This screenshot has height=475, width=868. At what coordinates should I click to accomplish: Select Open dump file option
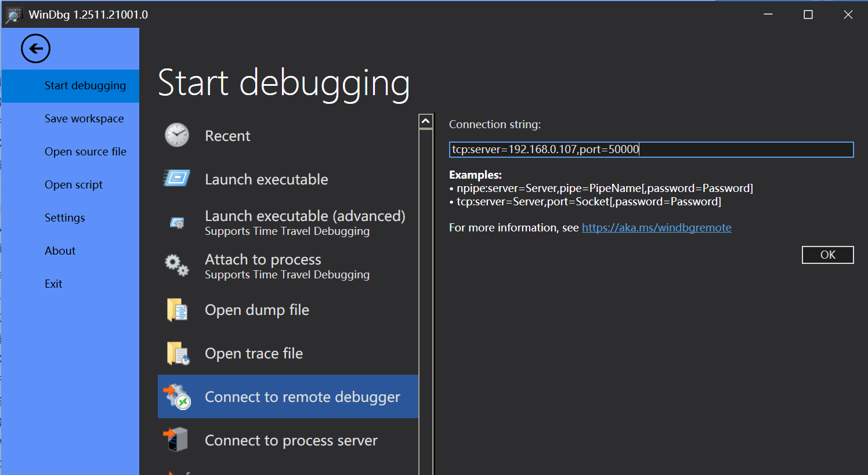pos(288,310)
